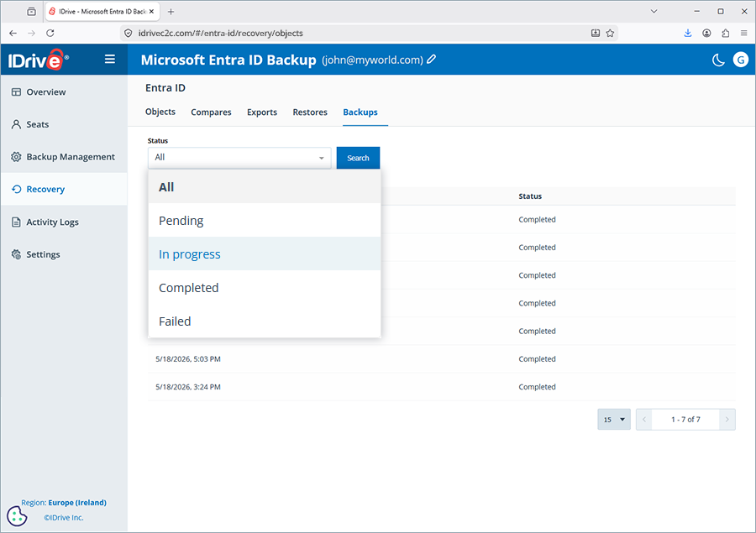Open Backup Management section
This screenshot has height=533, width=756.
point(64,157)
